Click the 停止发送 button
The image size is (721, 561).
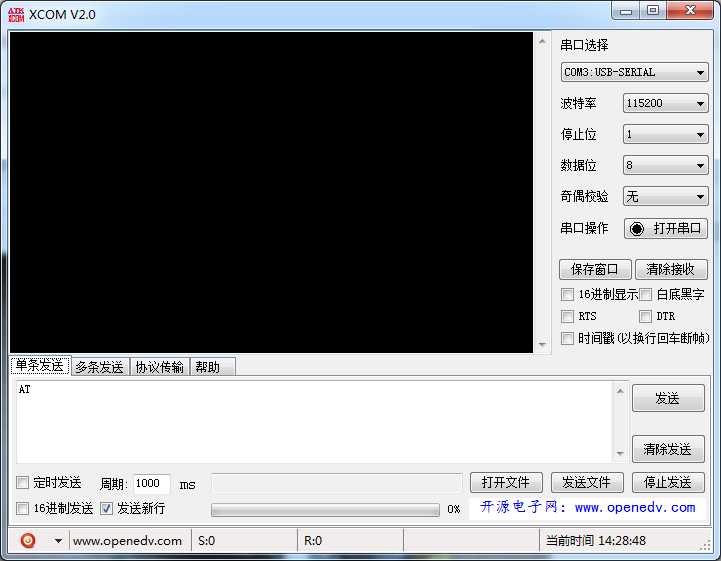pos(668,482)
